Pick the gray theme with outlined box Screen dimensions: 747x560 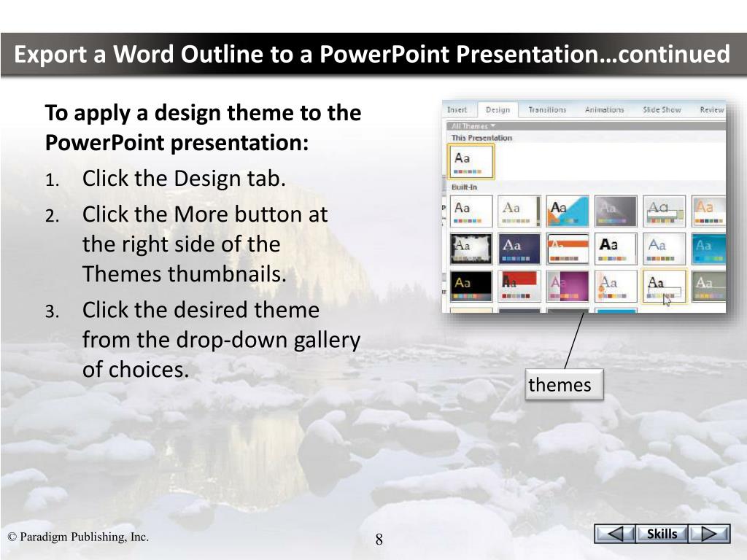pyautogui.click(x=664, y=211)
